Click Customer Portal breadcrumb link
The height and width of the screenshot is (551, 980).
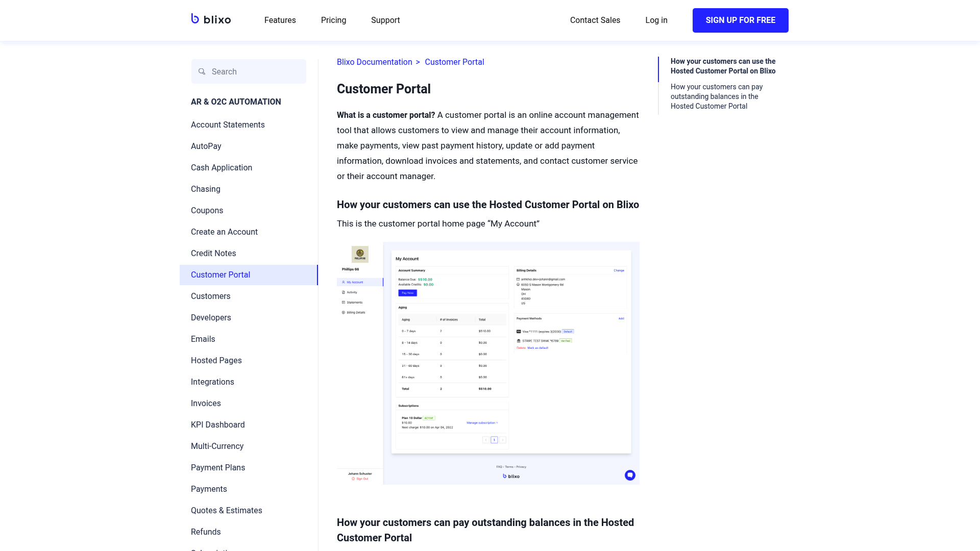(x=454, y=62)
